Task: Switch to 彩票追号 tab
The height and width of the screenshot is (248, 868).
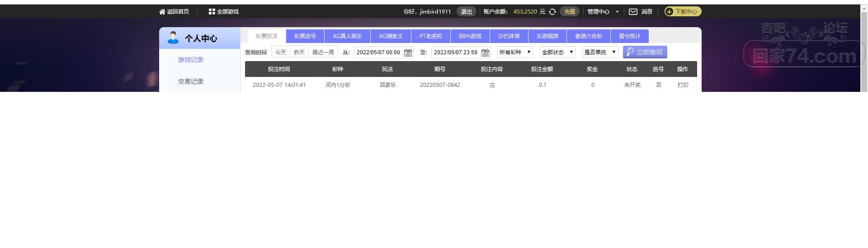Action: tap(305, 36)
